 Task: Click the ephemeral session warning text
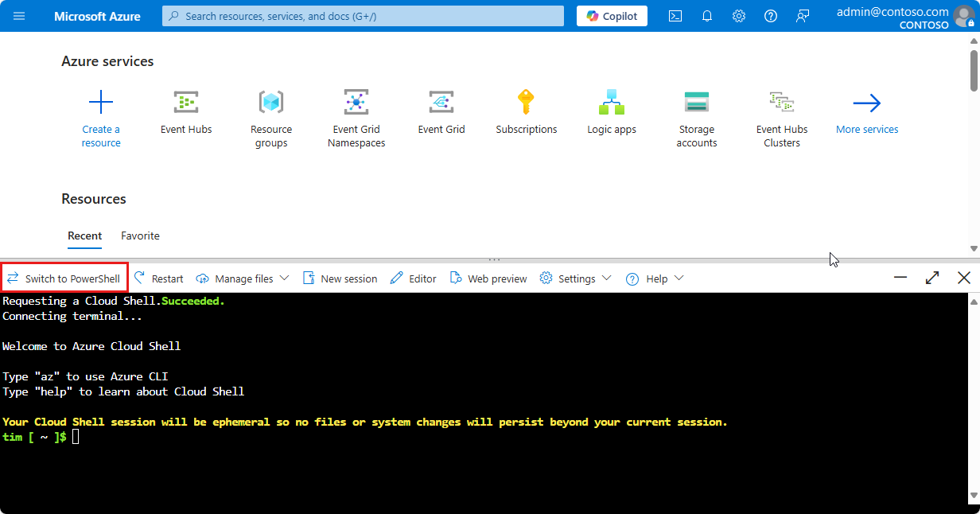[365, 422]
